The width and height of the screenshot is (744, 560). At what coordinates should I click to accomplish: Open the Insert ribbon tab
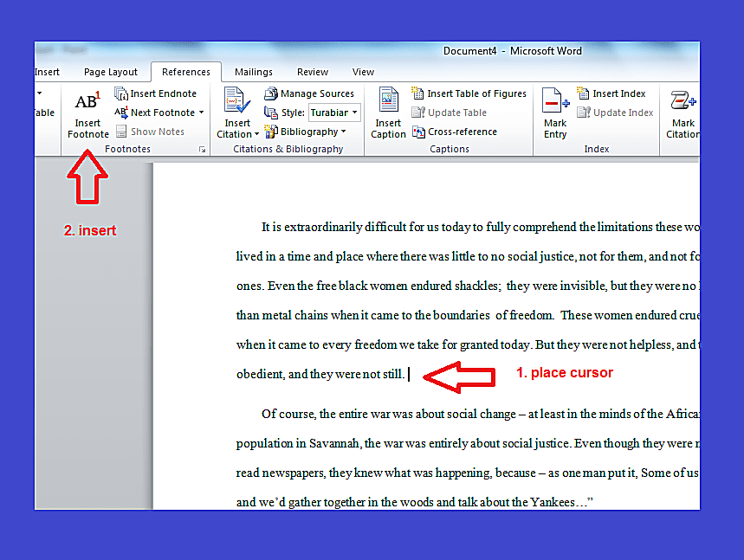coord(47,72)
